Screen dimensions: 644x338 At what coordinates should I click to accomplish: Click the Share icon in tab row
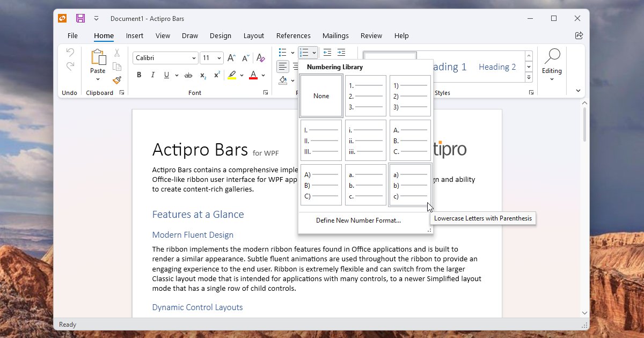579,35
